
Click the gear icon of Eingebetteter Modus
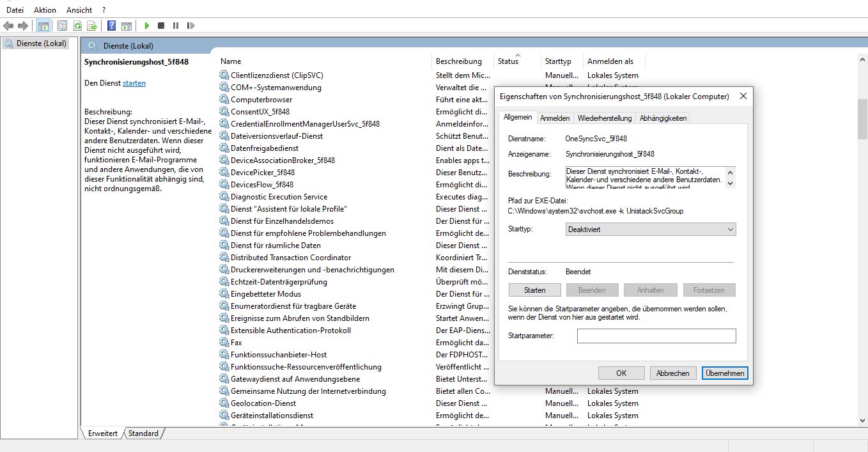tap(224, 294)
